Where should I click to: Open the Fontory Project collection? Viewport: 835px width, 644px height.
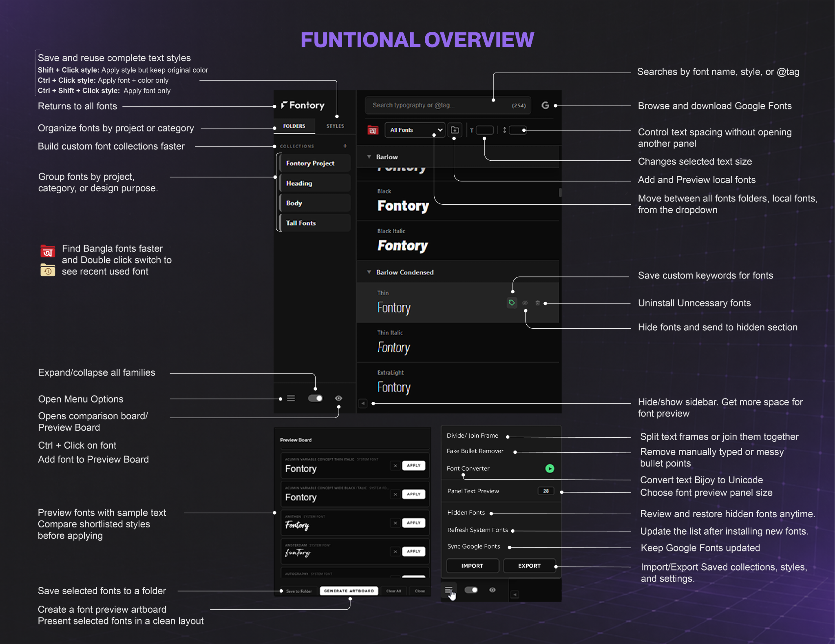click(x=315, y=163)
